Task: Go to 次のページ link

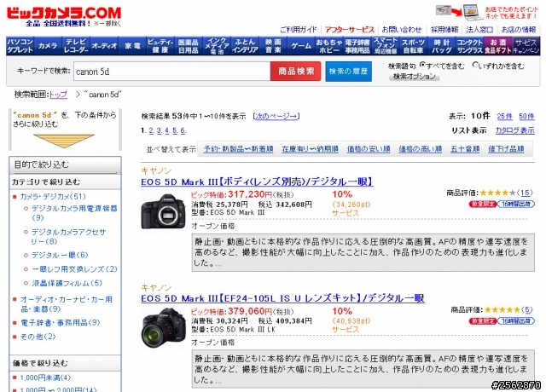Action: (x=276, y=116)
